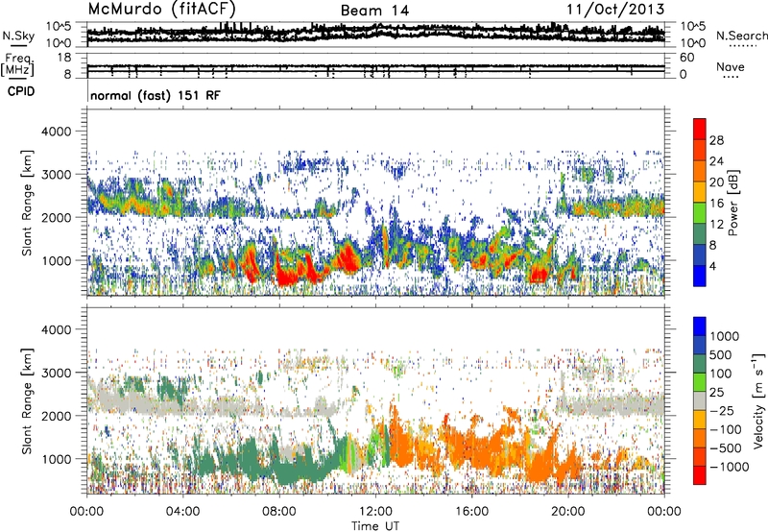This screenshot has height=532, width=768.
Task: Select the '28' Power colorbar value
Action: click(x=716, y=140)
